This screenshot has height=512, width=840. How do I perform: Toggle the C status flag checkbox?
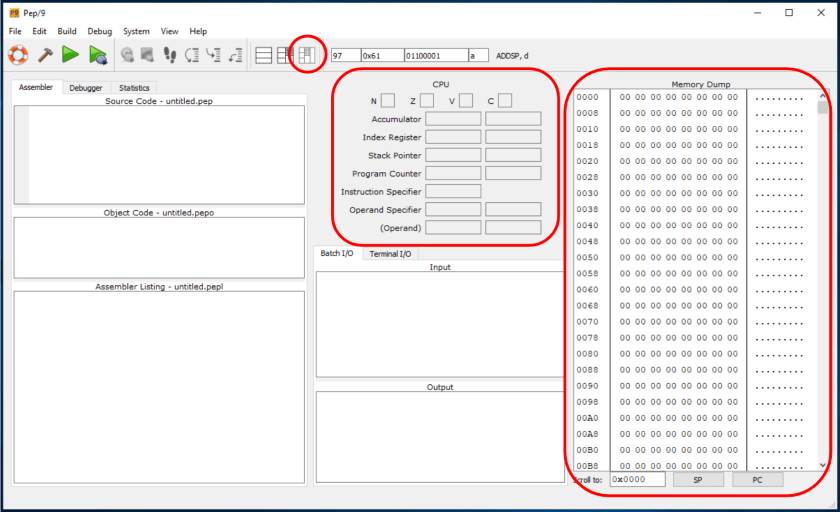(505, 100)
